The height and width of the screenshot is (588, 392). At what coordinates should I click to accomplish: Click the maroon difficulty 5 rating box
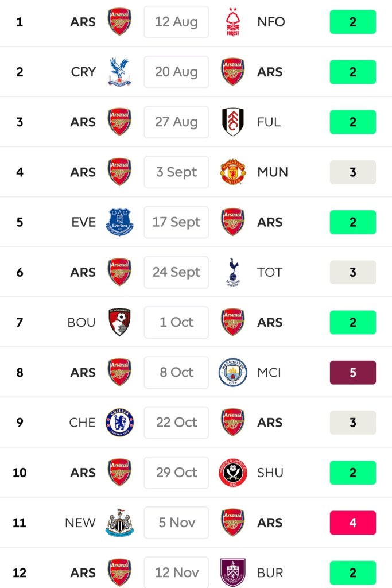352,372
